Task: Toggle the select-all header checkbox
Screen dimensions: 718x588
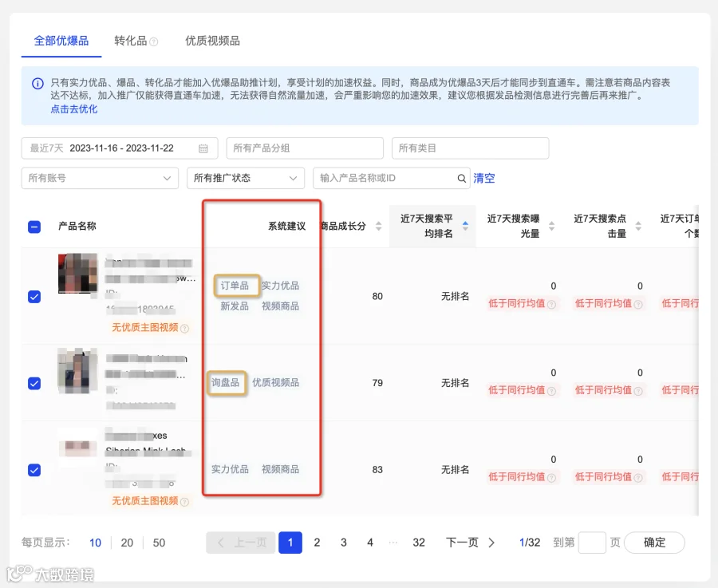Action: point(34,227)
